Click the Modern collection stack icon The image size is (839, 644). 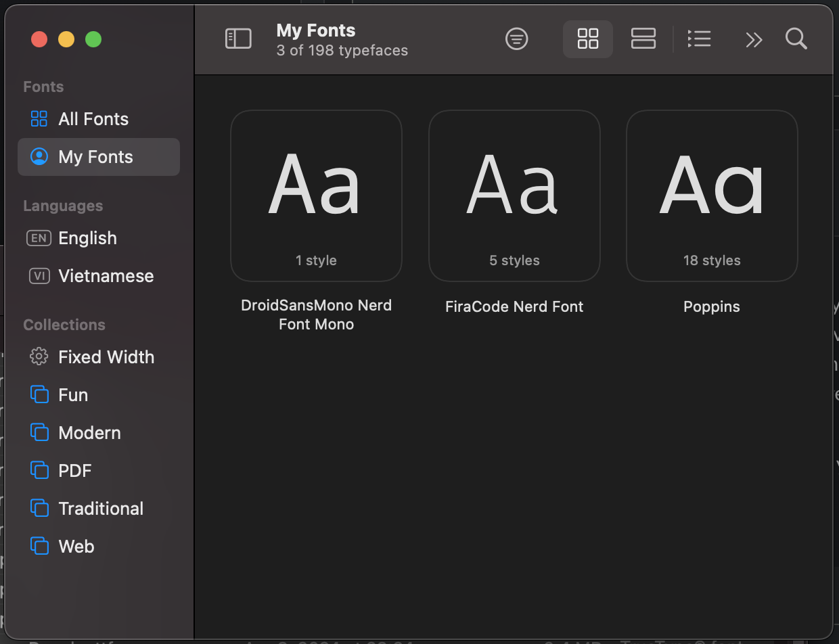pyautogui.click(x=39, y=433)
